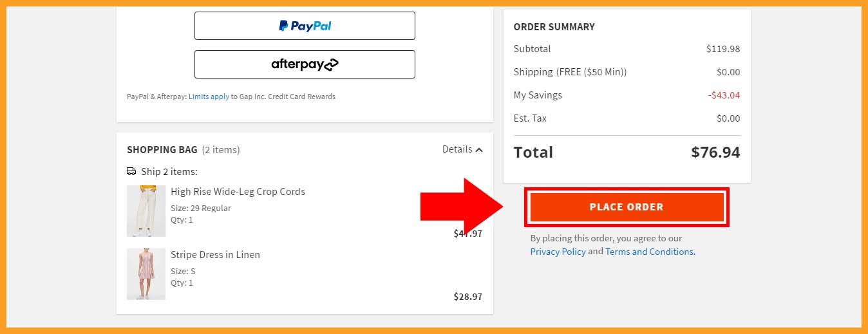This screenshot has width=868, height=334.
Task: Click the My Savings discount amount
Action: point(724,95)
